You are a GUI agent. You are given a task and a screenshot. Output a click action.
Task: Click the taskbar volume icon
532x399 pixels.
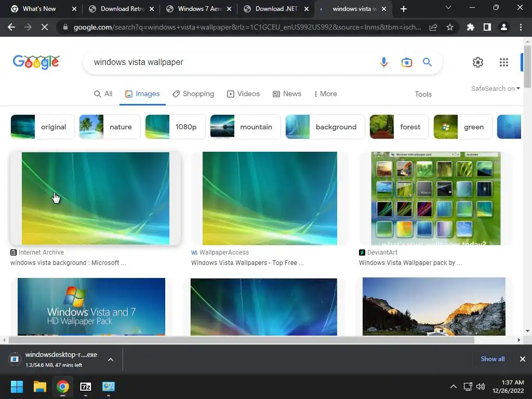click(x=481, y=387)
